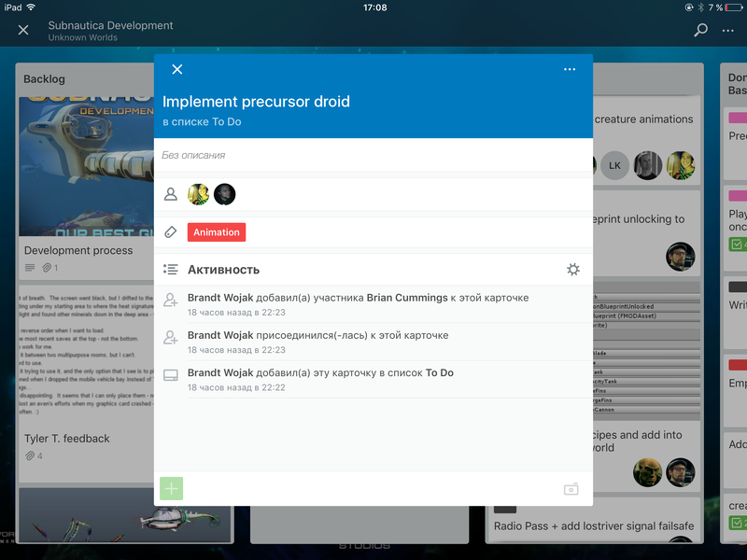Tap paperclip icon on Tyler T. feedback
Viewport: 747px width, 560px height.
click(30, 455)
